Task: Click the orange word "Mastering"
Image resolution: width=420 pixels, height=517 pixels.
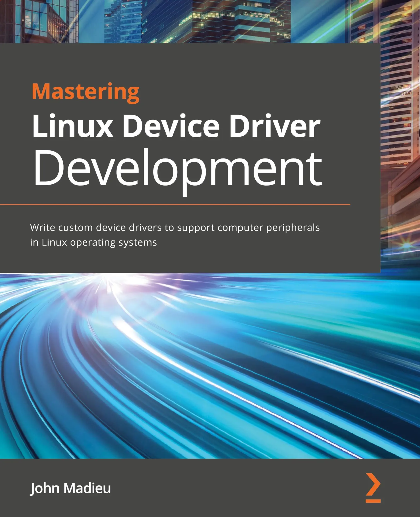Action: pos(86,93)
